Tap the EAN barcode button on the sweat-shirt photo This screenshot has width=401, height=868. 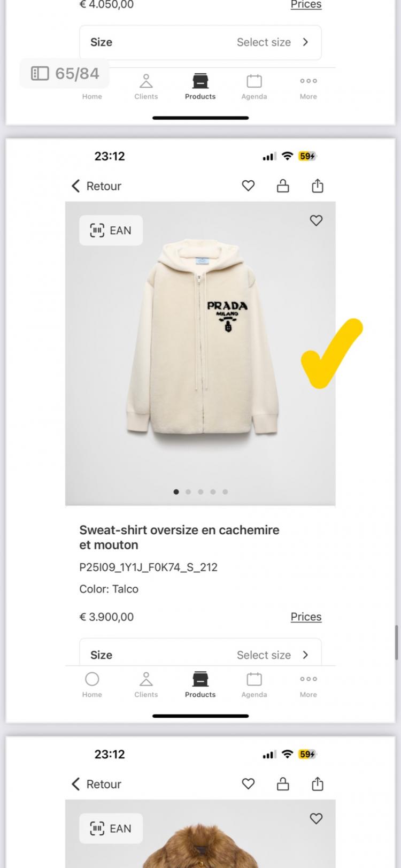point(111,231)
